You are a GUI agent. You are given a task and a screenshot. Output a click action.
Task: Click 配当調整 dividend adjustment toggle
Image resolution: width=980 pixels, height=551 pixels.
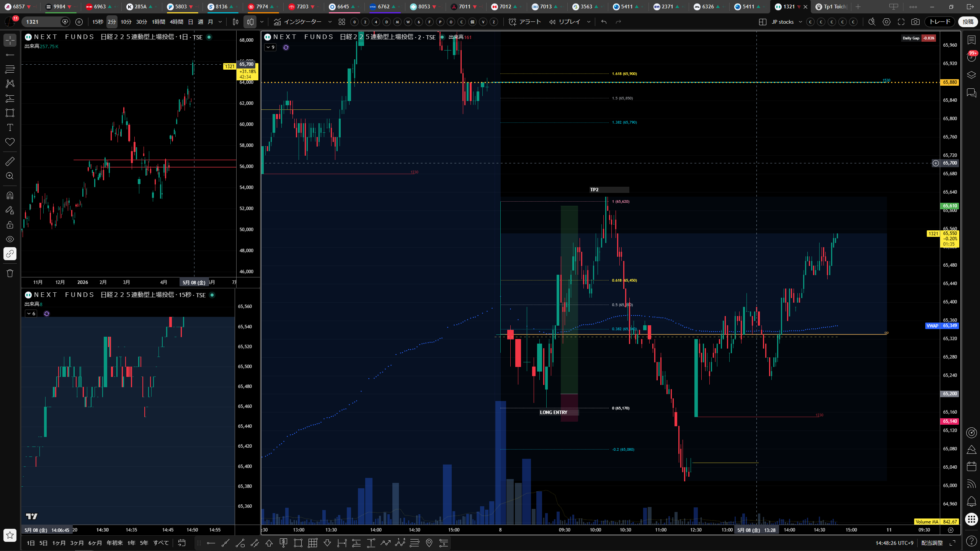(x=932, y=543)
